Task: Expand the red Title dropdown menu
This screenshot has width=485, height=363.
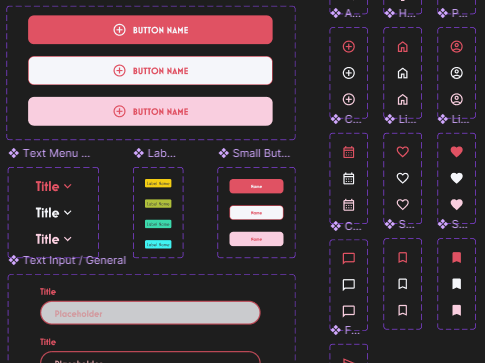Action: pos(53,186)
